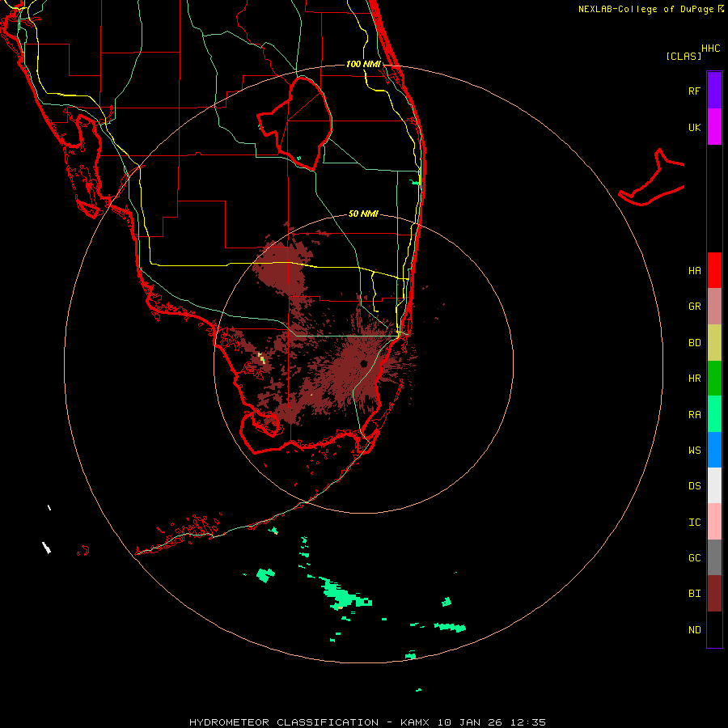
Task: Click the GR legend label
Action: pyautogui.click(x=695, y=307)
